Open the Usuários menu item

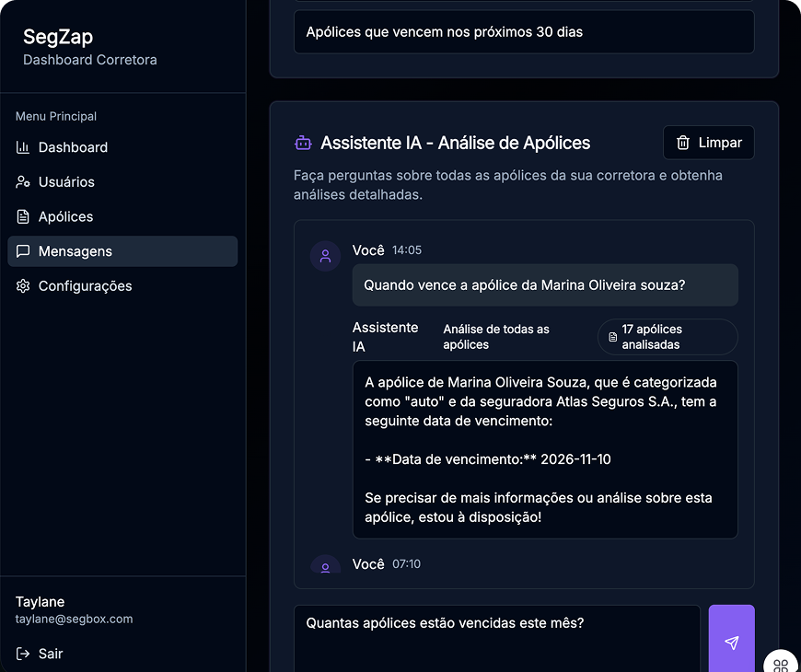click(122, 181)
